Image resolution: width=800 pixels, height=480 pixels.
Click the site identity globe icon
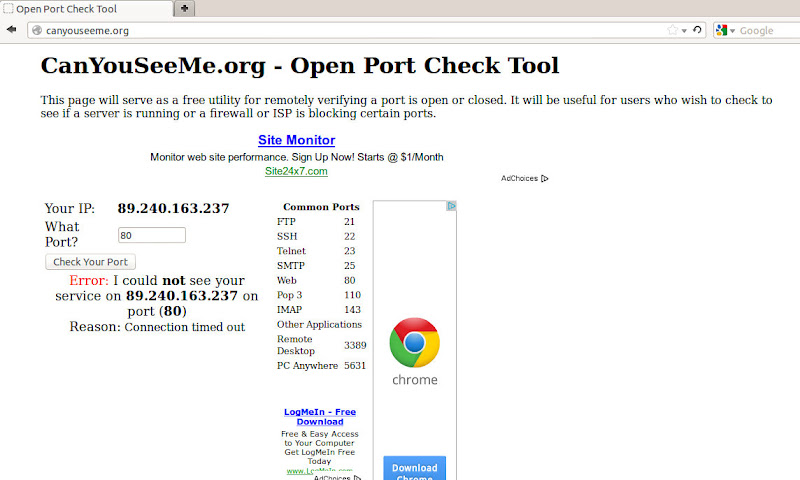click(37, 31)
